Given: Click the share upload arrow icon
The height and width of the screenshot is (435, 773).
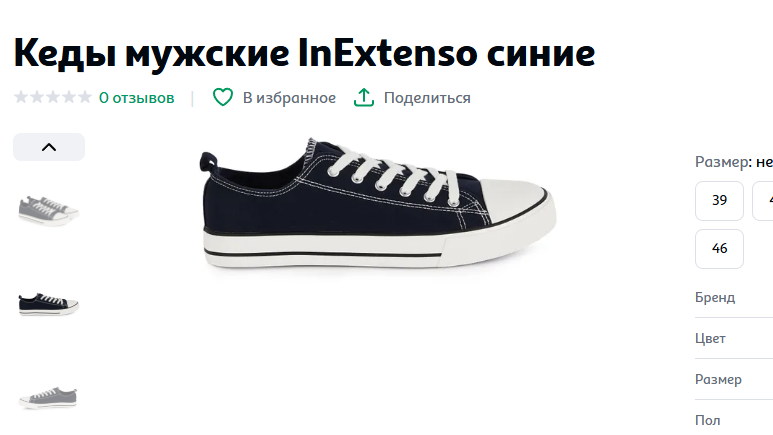Looking at the screenshot, I should [364, 97].
